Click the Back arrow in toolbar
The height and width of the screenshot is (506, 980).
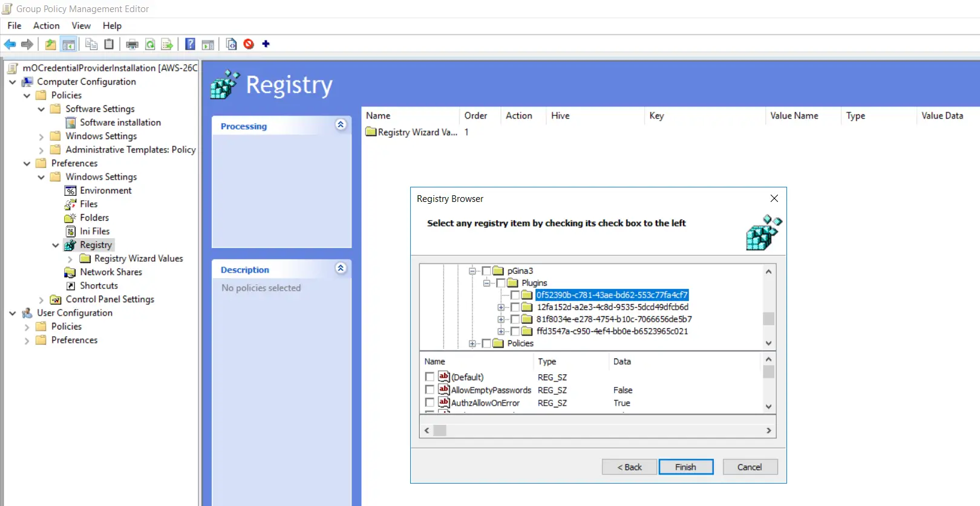[x=10, y=44]
